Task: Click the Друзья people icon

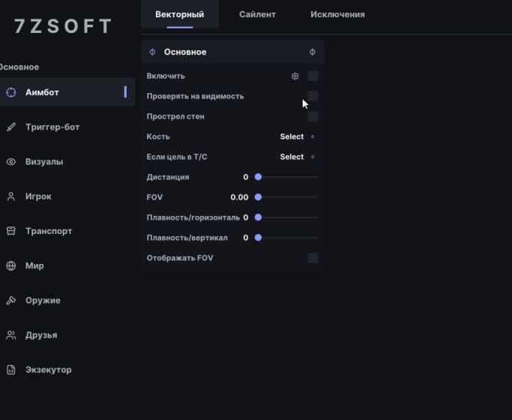Action: pos(11,335)
